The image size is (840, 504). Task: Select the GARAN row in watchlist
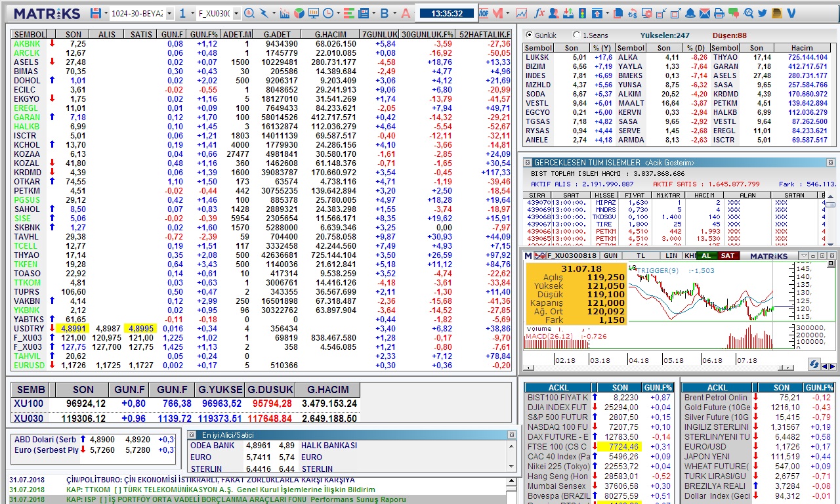pos(261,117)
